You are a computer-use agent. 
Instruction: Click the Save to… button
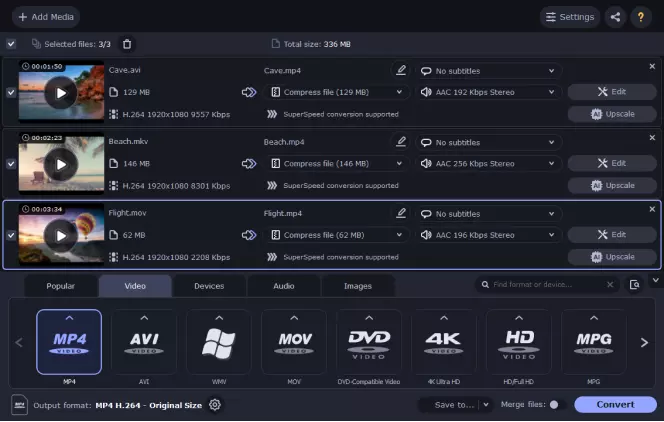[x=449, y=405]
